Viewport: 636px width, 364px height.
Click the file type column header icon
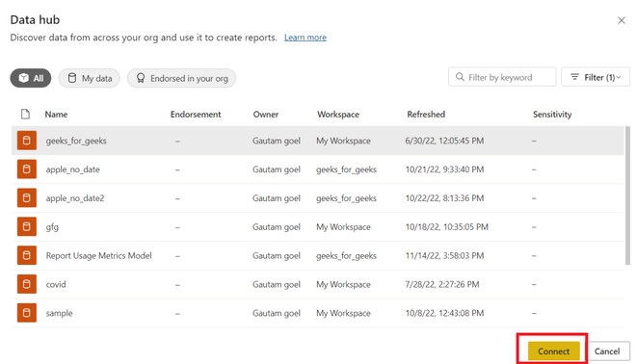pyautogui.click(x=26, y=115)
